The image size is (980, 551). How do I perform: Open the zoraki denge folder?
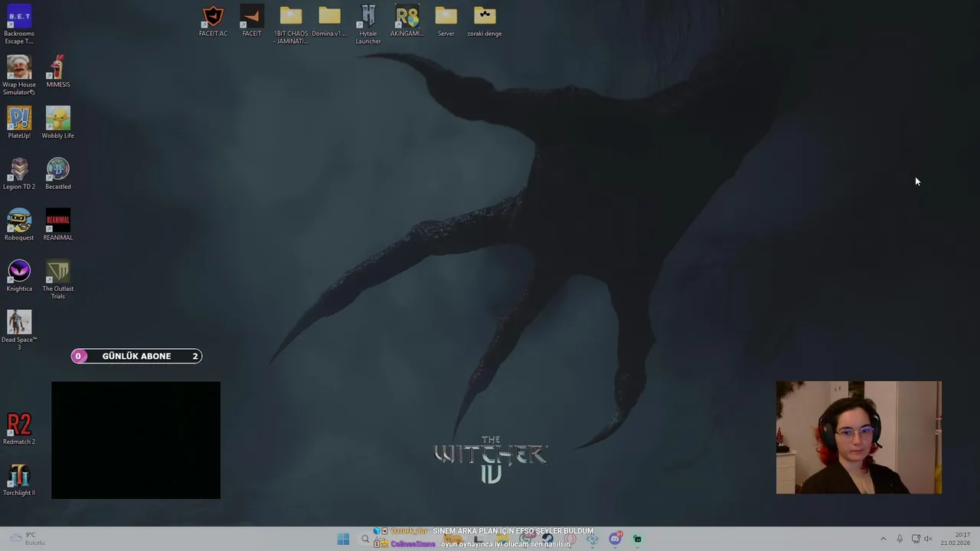485,21
